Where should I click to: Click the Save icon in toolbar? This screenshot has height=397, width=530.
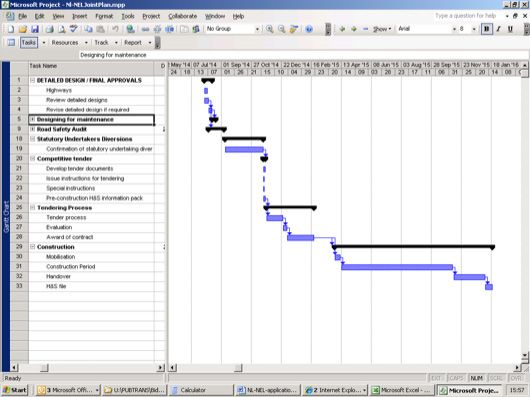pyautogui.click(x=34, y=29)
